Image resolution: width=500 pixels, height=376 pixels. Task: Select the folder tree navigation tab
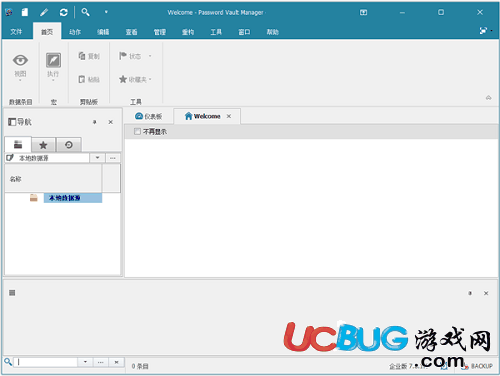(18, 144)
